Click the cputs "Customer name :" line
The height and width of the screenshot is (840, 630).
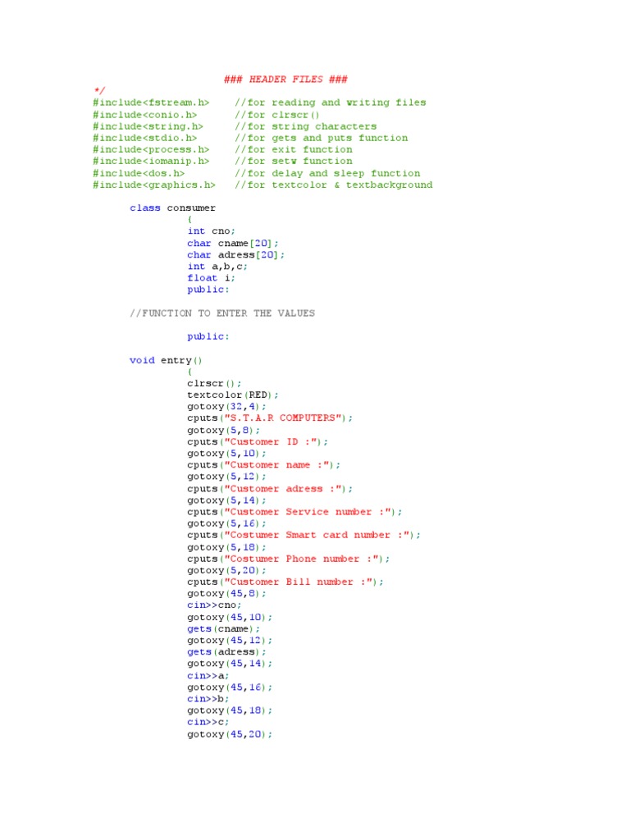tap(263, 465)
